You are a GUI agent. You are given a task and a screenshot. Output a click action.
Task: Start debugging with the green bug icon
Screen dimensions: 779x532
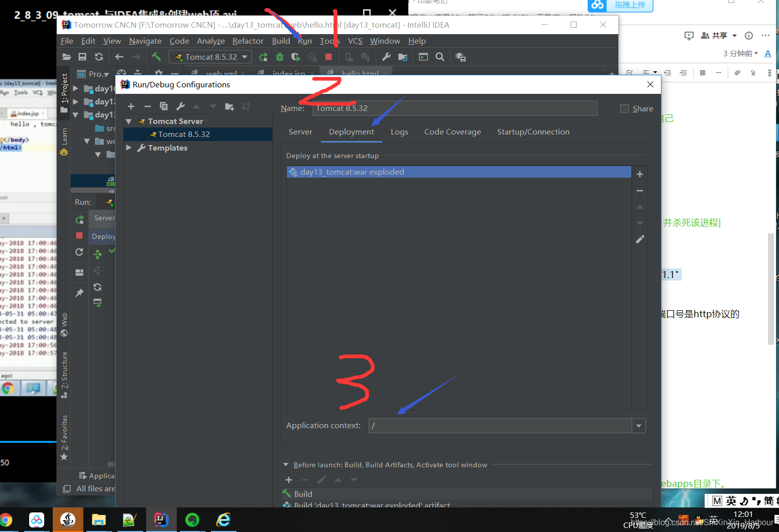[280, 57]
